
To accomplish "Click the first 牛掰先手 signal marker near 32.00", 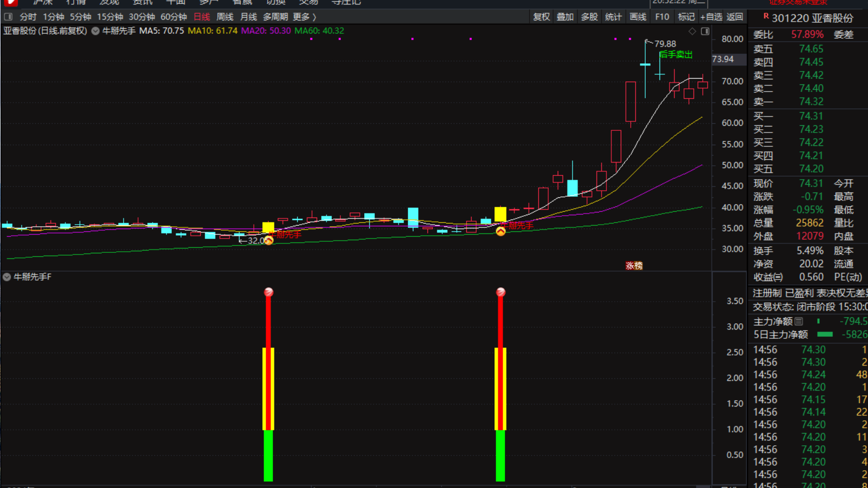I will (269, 240).
